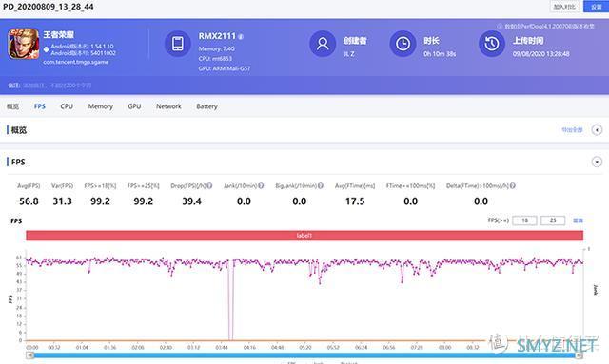Screen dimensions: 609x364
Task: Click the help icon beside BigJank(/10min)
Action: [x=321, y=186]
